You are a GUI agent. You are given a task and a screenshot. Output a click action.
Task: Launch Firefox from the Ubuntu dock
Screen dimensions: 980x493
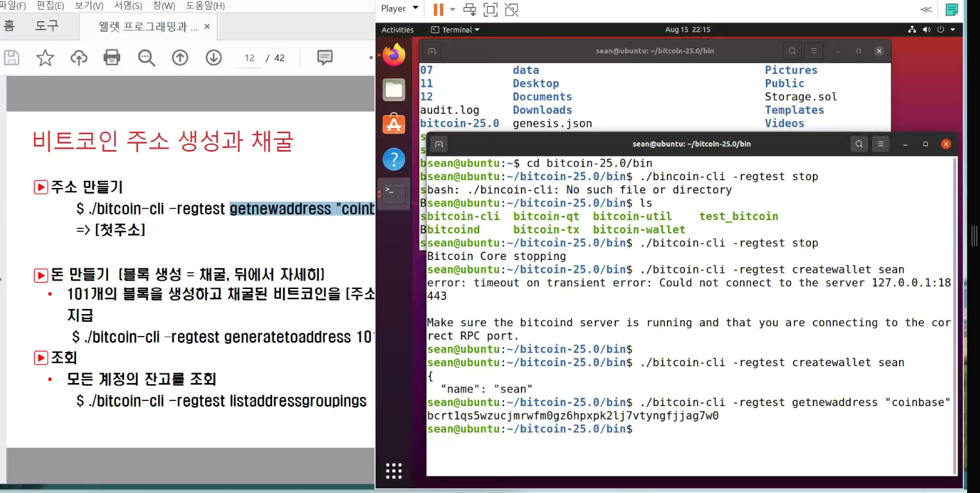(x=394, y=55)
